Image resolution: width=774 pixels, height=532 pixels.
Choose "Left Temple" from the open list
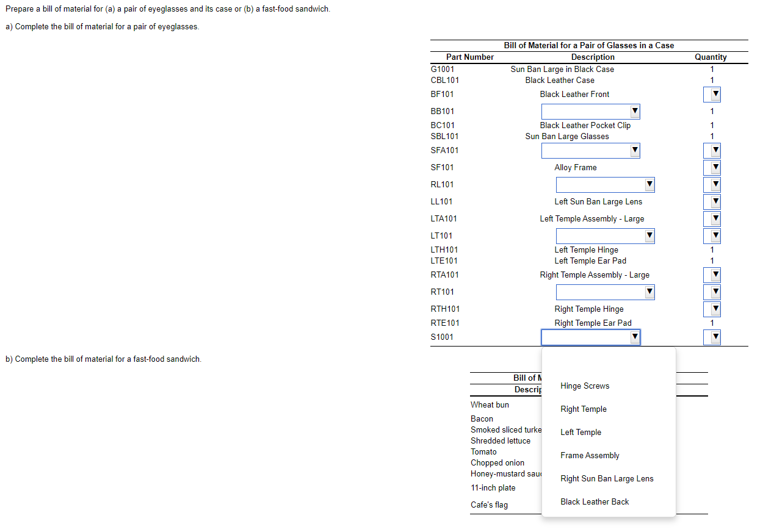[580, 432]
